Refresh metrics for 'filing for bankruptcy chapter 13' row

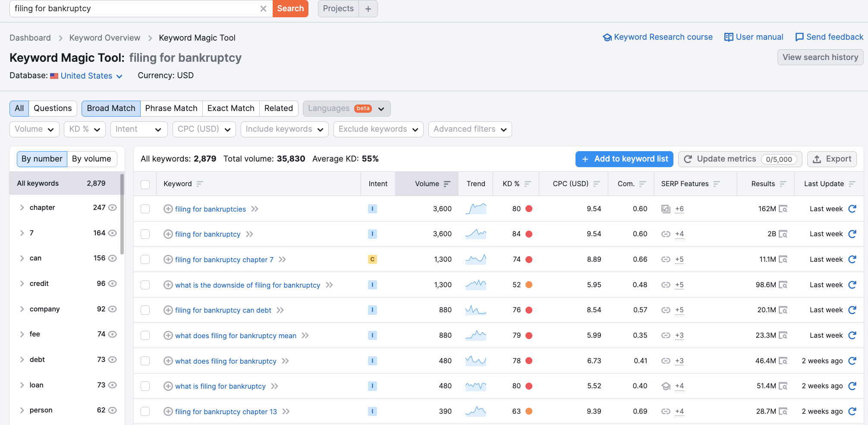pyautogui.click(x=852, y=412)
